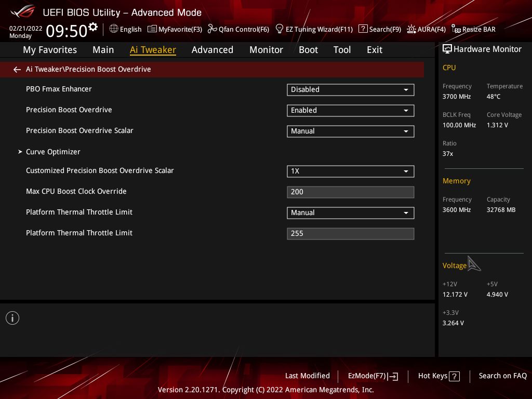
Task: Click CPU Ratio value 37x
Action: tap(448, 154)
